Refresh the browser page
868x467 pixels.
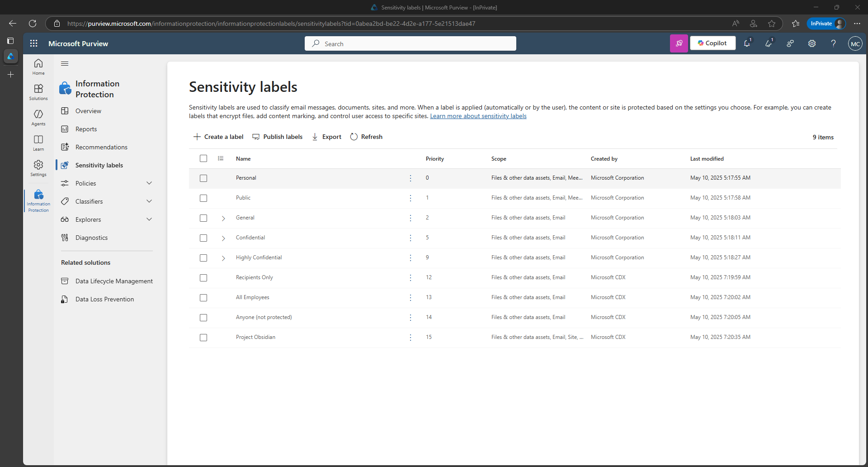[33, 24]
